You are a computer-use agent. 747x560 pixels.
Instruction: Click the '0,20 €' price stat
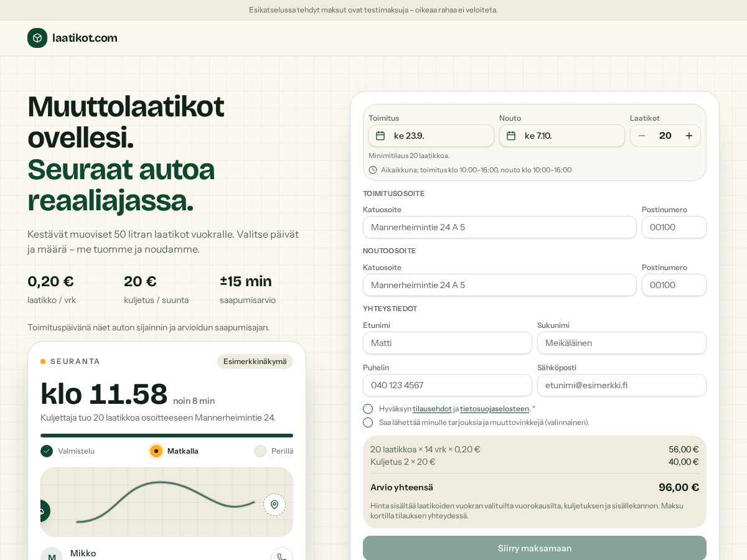(x=51, y=281)
